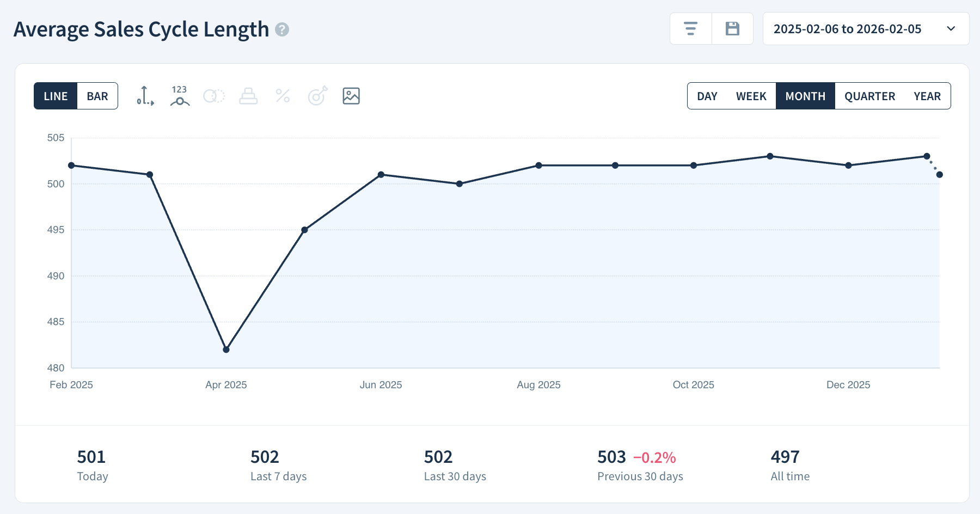This screenshot has width=980, height=514.
Task: Toggle percentage display mode
Action: [x=283, y=96]
